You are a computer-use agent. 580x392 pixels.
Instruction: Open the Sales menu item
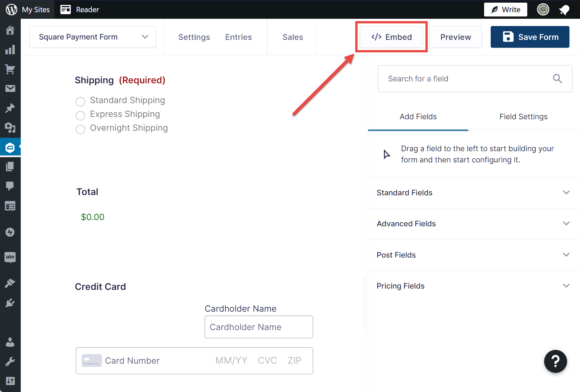coord(293,37)
